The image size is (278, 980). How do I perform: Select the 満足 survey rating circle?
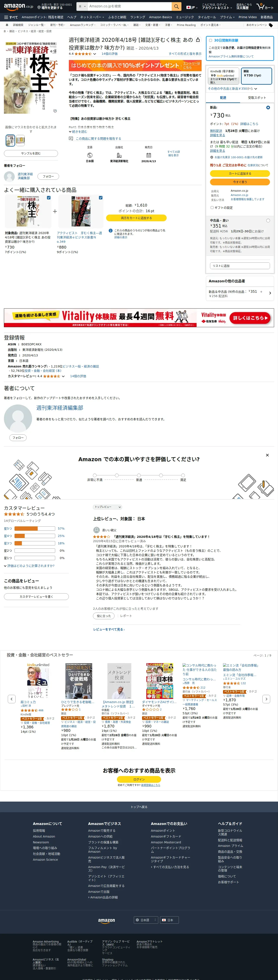click(183, 475)
